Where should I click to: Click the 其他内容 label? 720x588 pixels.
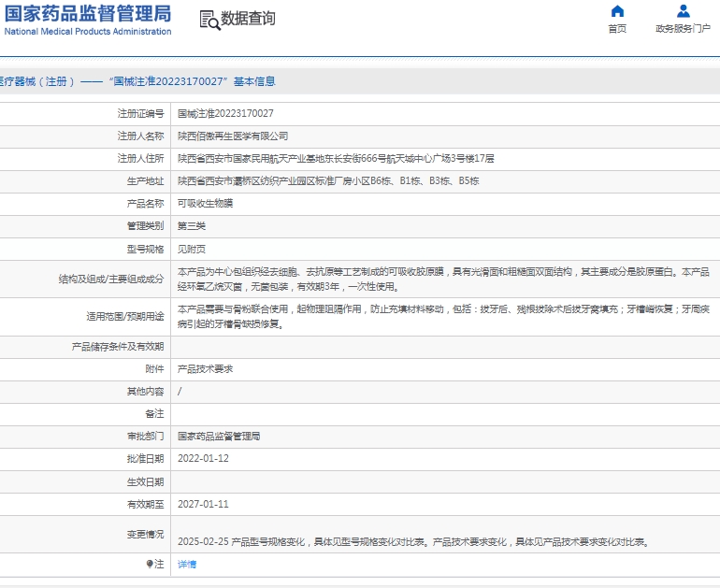[x=145, y=392]
